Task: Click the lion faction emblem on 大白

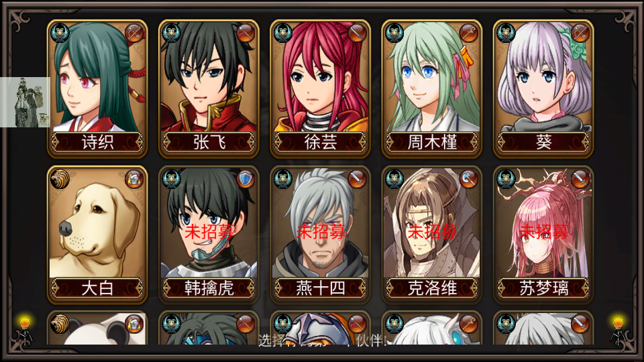Action: click(60, 180)
